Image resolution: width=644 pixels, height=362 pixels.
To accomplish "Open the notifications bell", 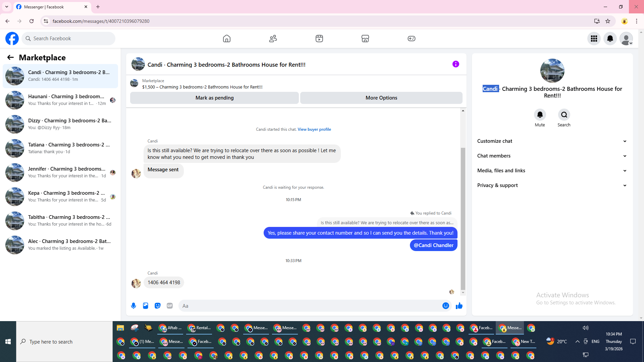I will 610,39.
